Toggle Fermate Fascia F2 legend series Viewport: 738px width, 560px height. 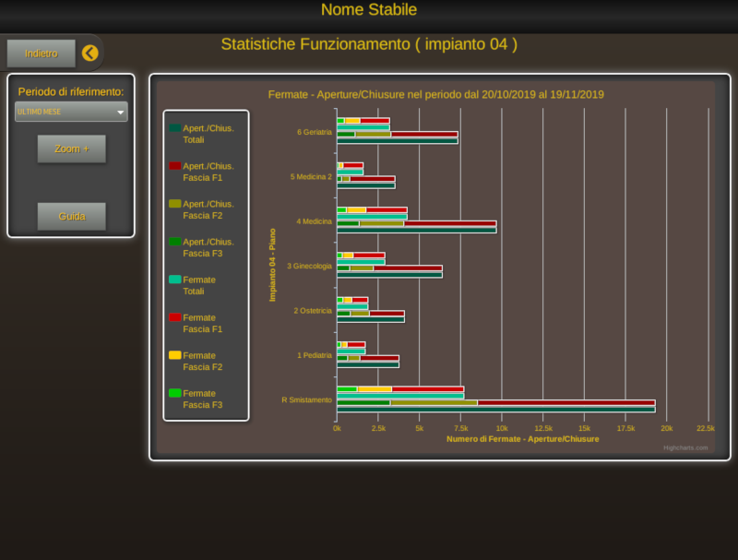tap(196, 362)
